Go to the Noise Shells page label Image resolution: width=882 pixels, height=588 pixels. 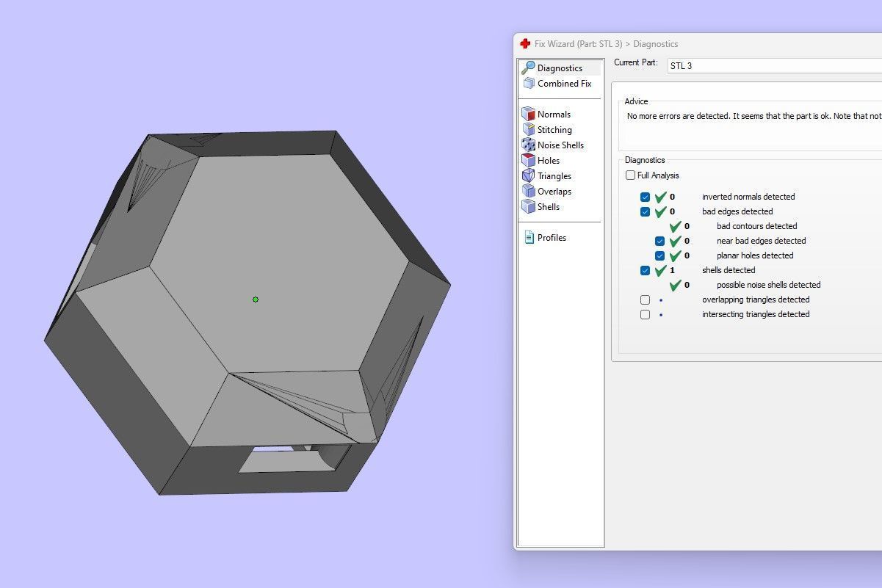click(x=560, y=145)
